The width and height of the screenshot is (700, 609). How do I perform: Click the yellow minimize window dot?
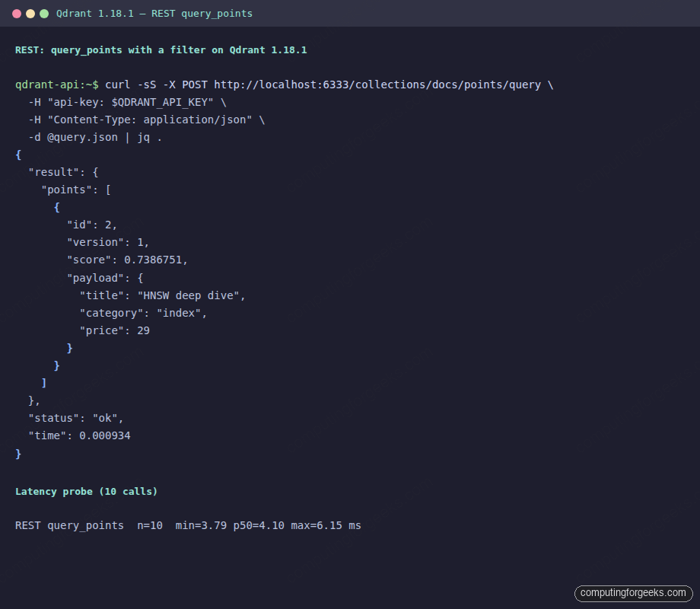tap(30, 14)
